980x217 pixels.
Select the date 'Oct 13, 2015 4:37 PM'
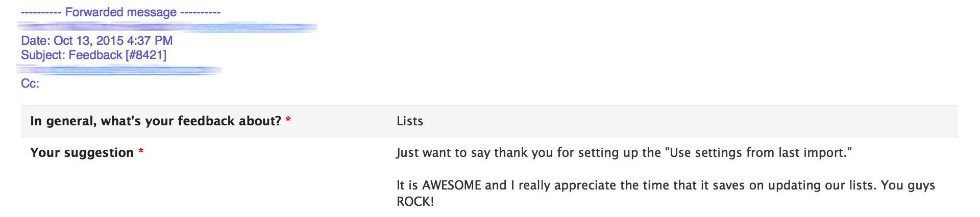pyautogui.click(x=113, y=41)
